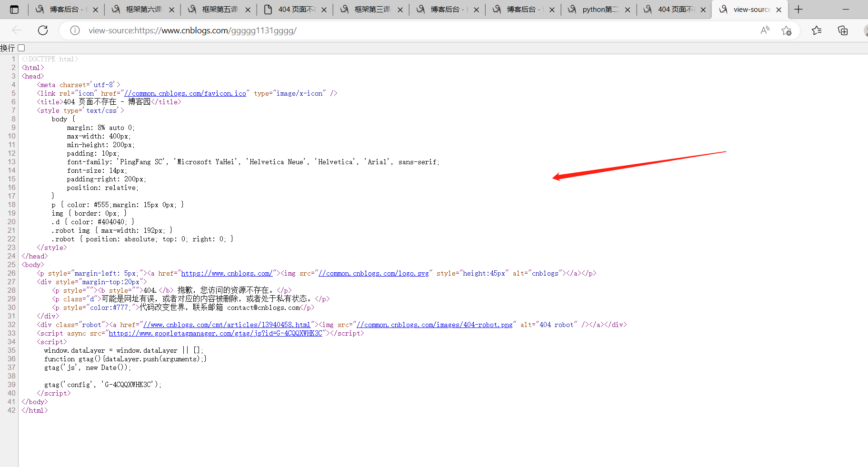The height and width of the screenshot is (467, 868).
Task: Click the title text '404 页面不存在 - 博客园'
Action: pos(107,102)
